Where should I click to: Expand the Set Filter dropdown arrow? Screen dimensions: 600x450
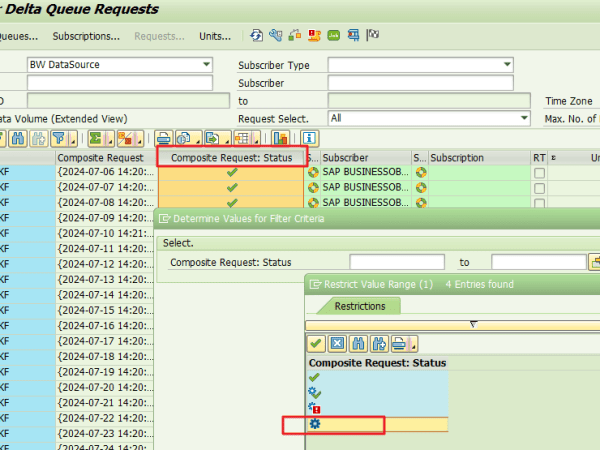pyautogui.click(x=73, y=139)
